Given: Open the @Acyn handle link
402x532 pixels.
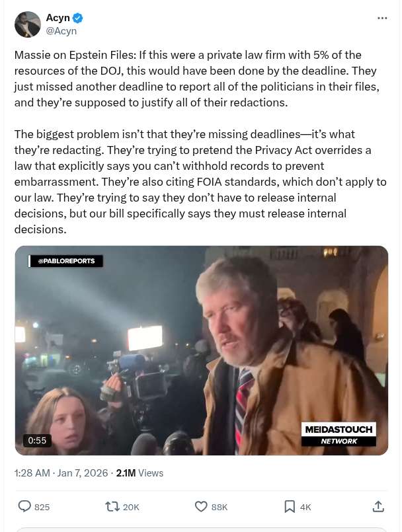Looking at the screenshot, I should tap(61, 31).
